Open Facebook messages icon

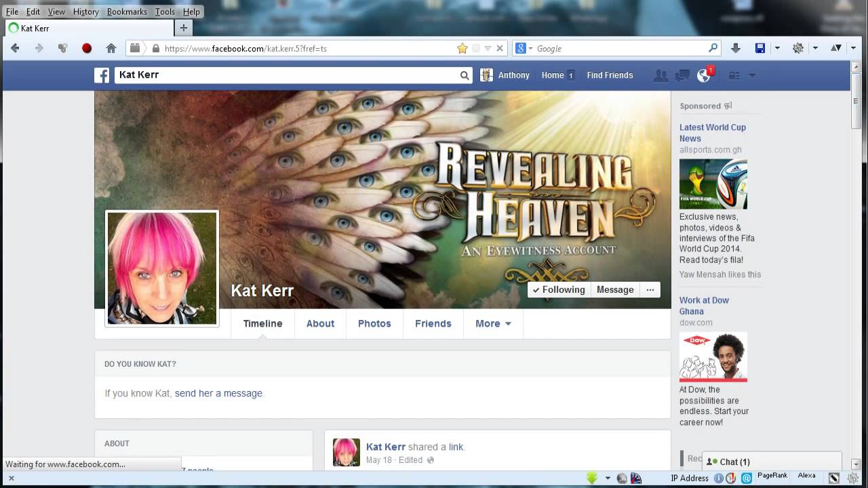(x=682, y=75)
